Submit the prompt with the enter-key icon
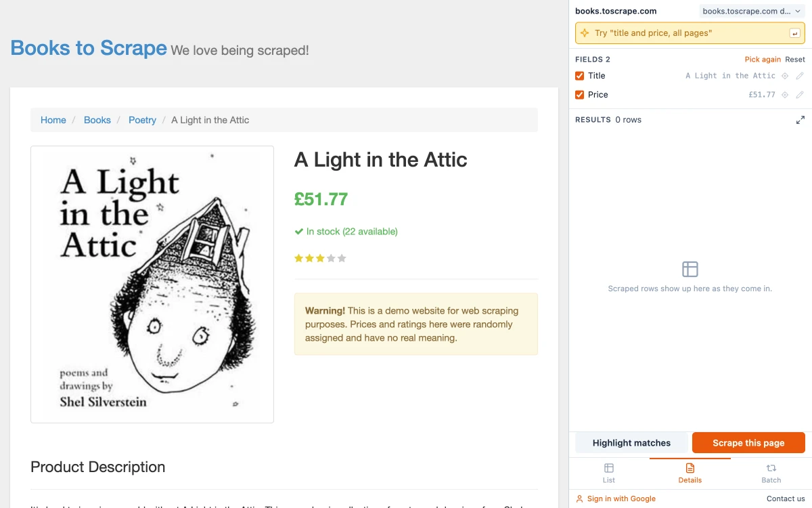Image resolution: width=812 pixels, height=508 pixels. coord(794,33)
